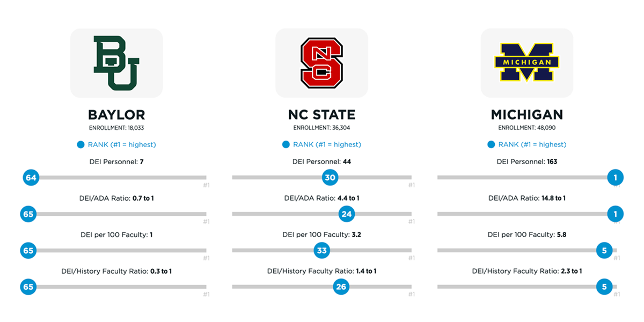Click Baylor's DEI Personnel rank 64 marker
Viewport: 644px width, 322px height.
point(31,178)
